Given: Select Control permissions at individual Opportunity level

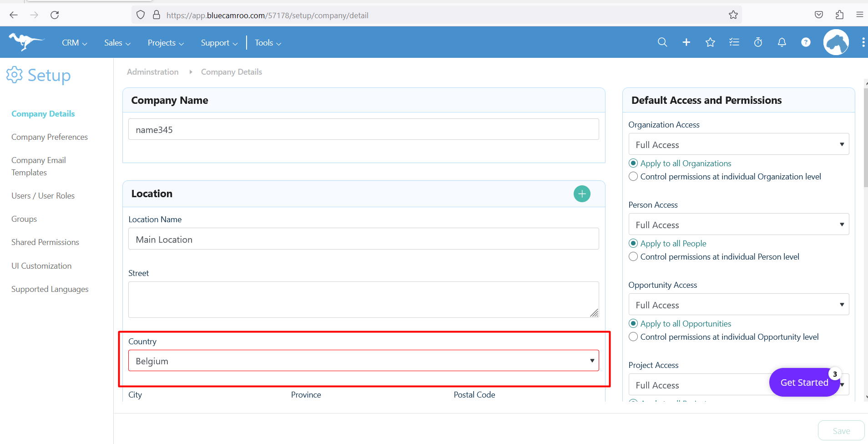Looking at the screenshot, I should click(x=633, y=337).
